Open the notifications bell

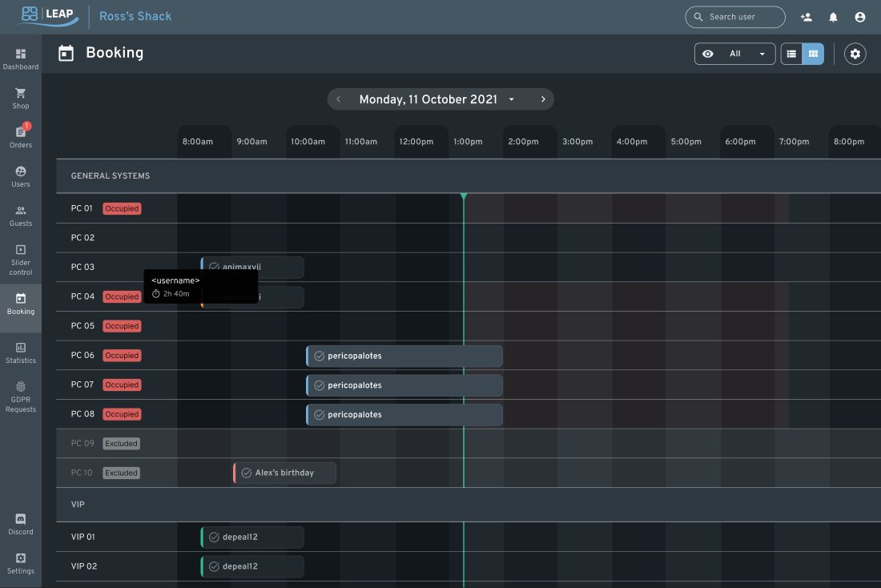coord(833,17)
